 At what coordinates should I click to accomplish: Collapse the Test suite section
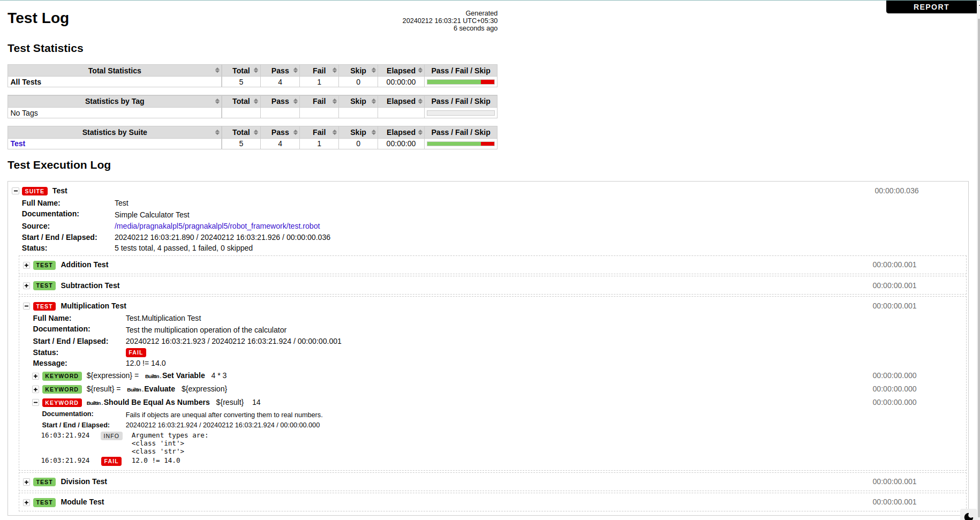pos(16,191)
